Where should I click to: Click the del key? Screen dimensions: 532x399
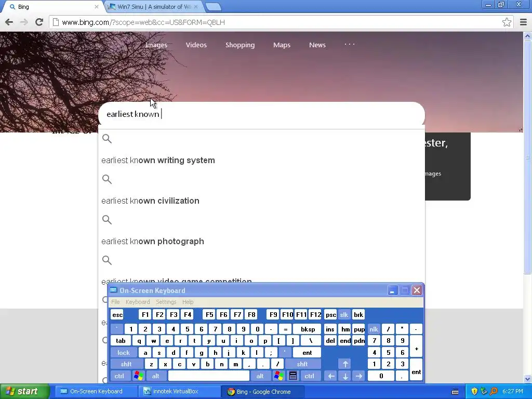click(x=330, y=341)
